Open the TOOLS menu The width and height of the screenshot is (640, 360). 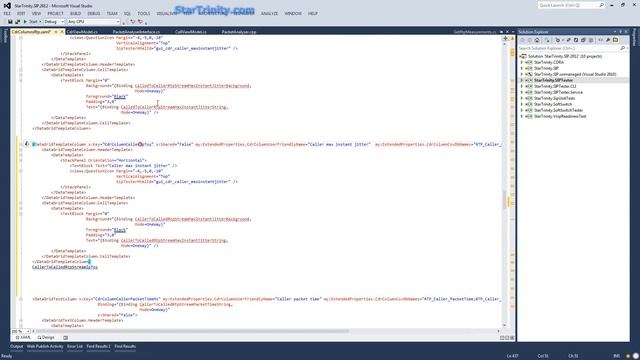tap(144, 13)
